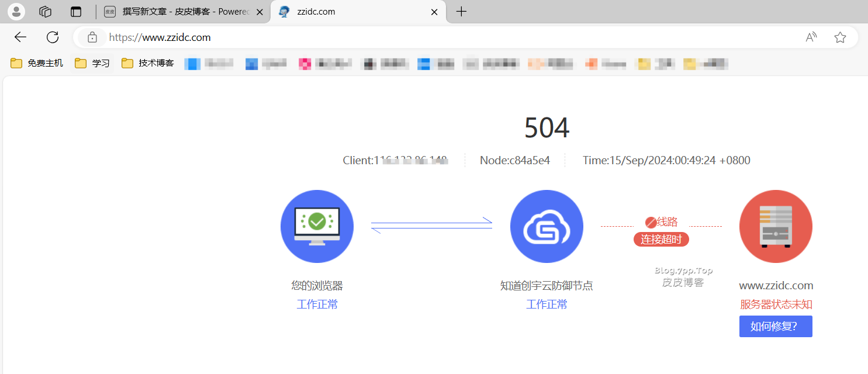Click the blue cloud defense node icon

click(547, 226)
